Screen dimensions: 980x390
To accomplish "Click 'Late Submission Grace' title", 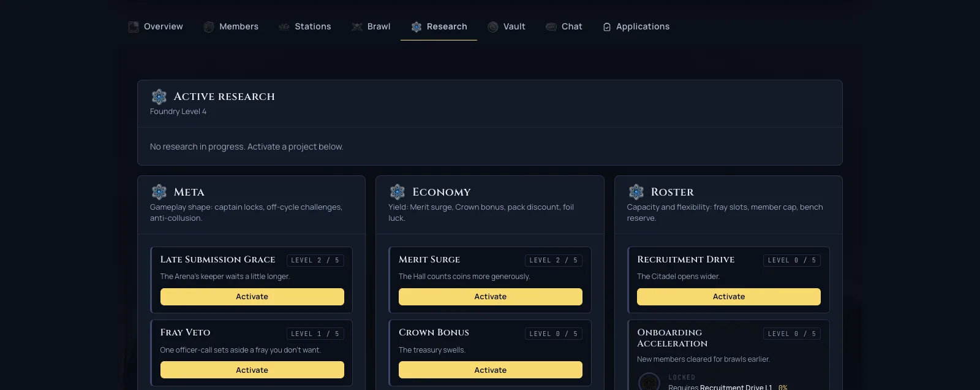I will [x=218, y=259].
